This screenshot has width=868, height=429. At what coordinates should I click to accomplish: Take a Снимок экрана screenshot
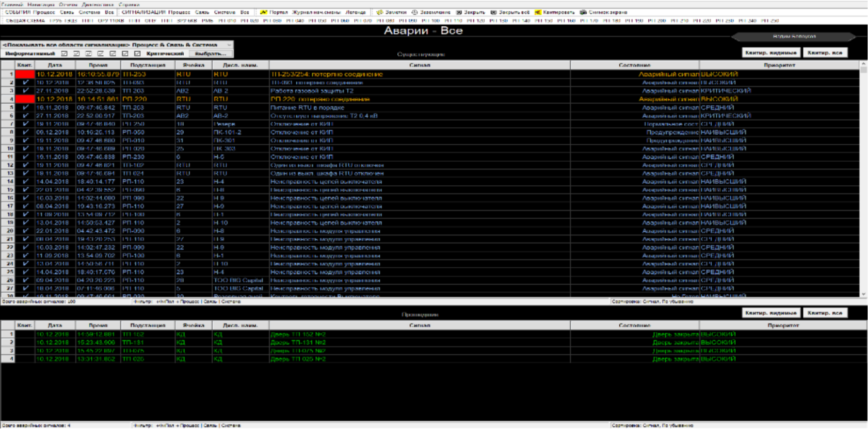tap(602, 13)
